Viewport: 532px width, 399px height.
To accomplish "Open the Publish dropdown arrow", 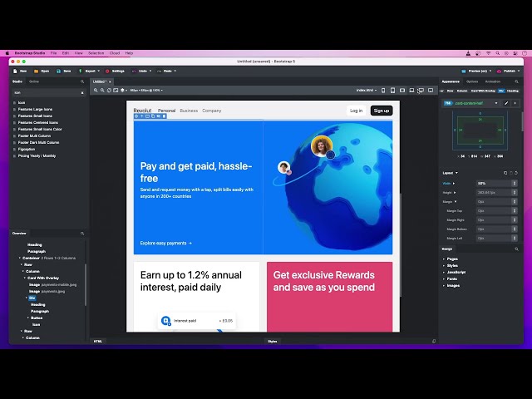I will point(519,71).
